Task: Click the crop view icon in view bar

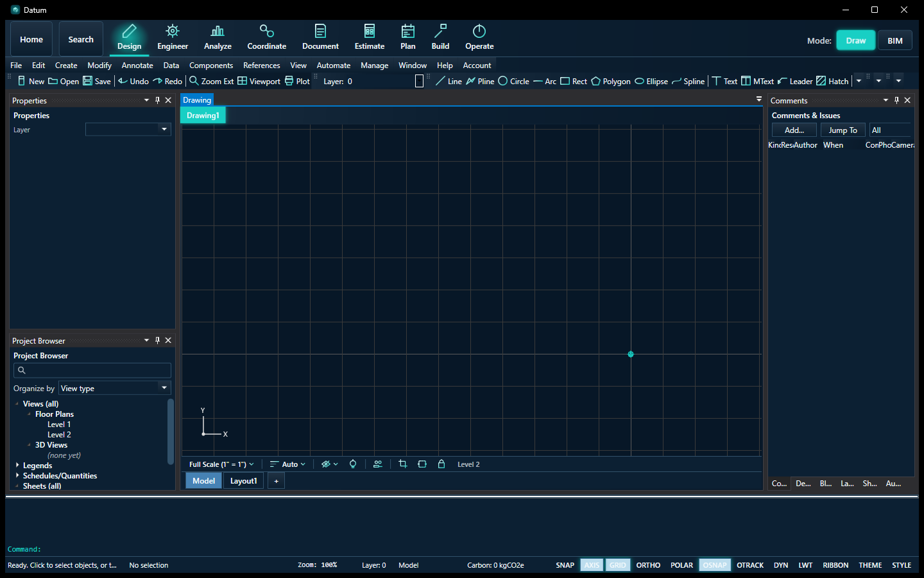Action: (403, 464)
